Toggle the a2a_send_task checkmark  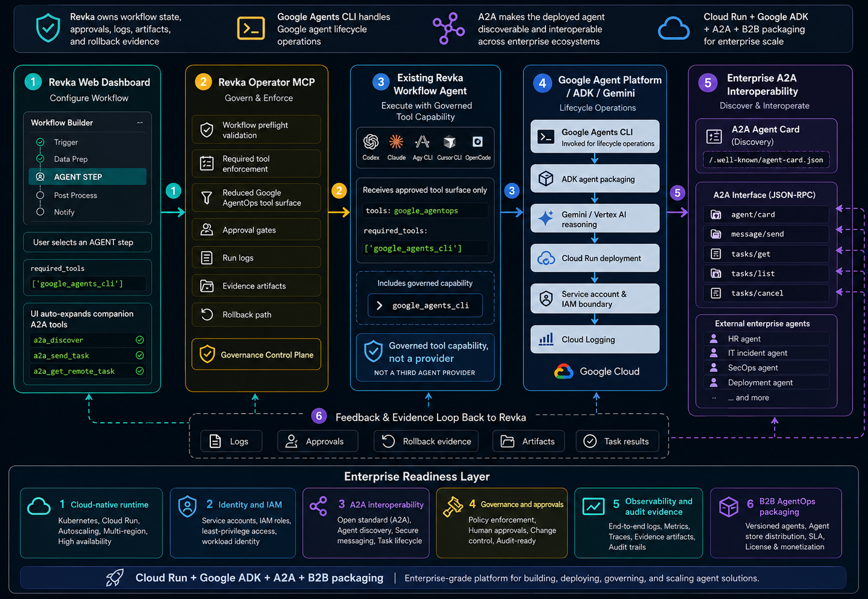(x=140, y=355)
